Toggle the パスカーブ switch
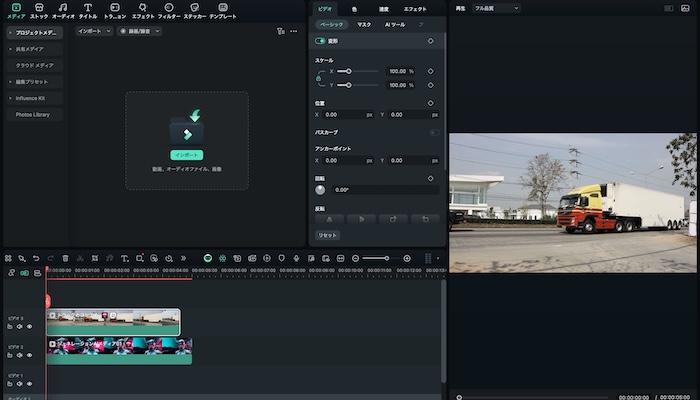Viewport: 700px width, 400px height. 434,132
